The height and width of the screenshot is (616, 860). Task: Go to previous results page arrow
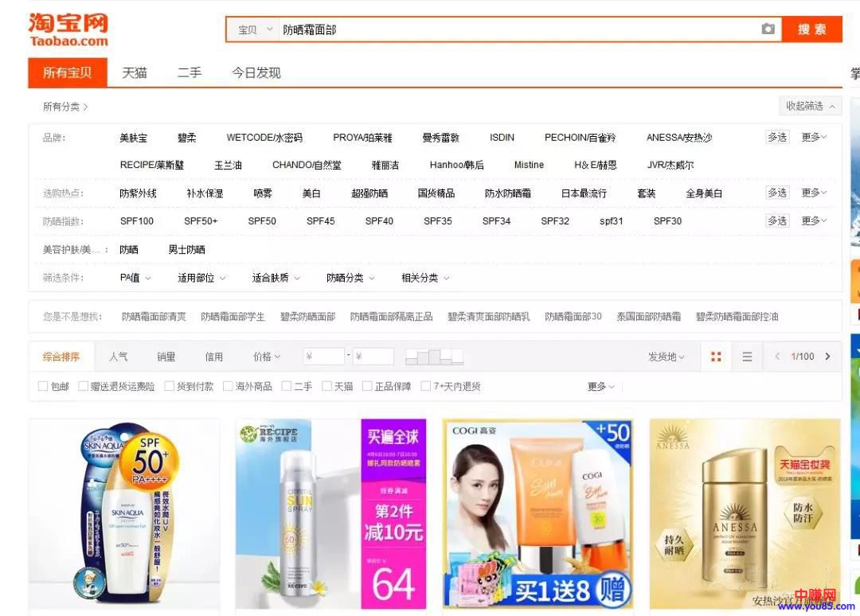pos(777,357)
